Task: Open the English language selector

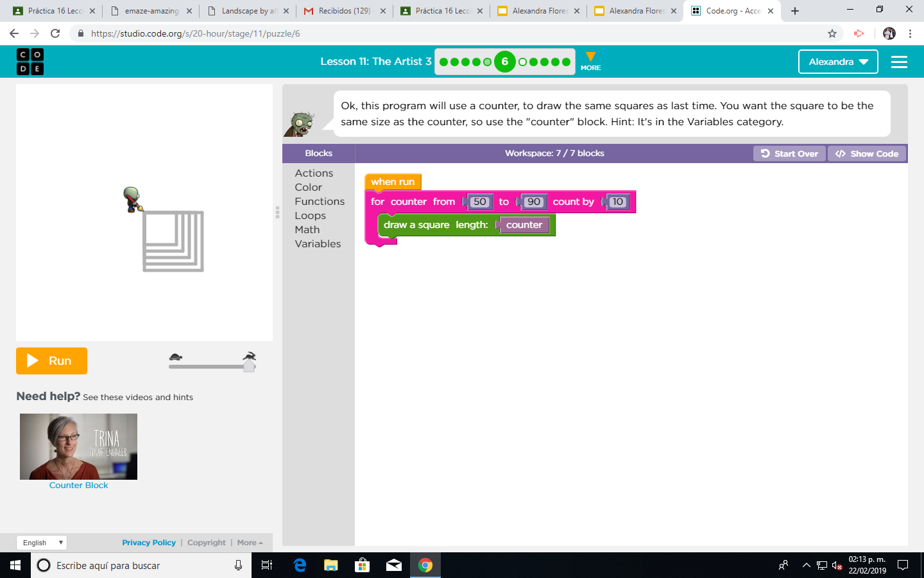Action: point(41,543)
